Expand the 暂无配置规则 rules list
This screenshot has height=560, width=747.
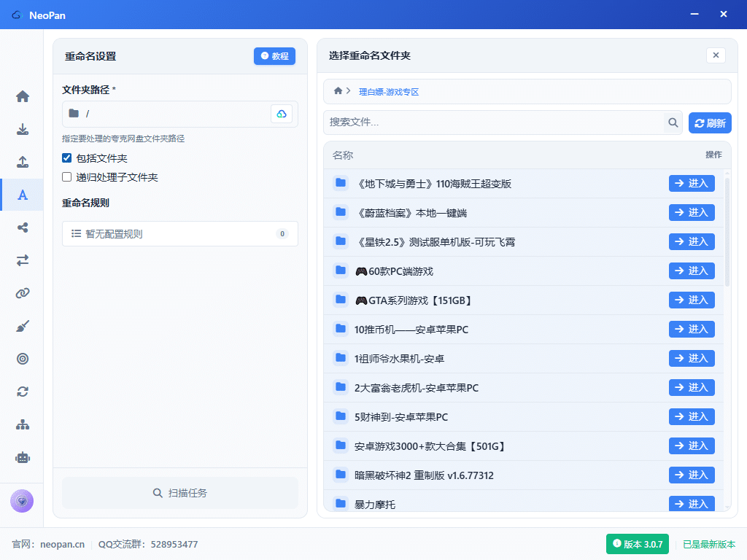[179, 234]
